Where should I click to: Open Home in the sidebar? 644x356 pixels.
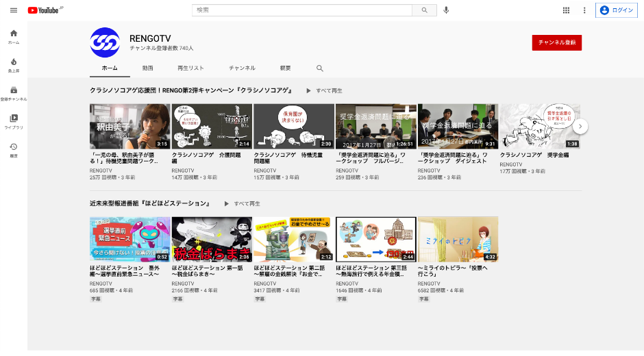(14, 36)
